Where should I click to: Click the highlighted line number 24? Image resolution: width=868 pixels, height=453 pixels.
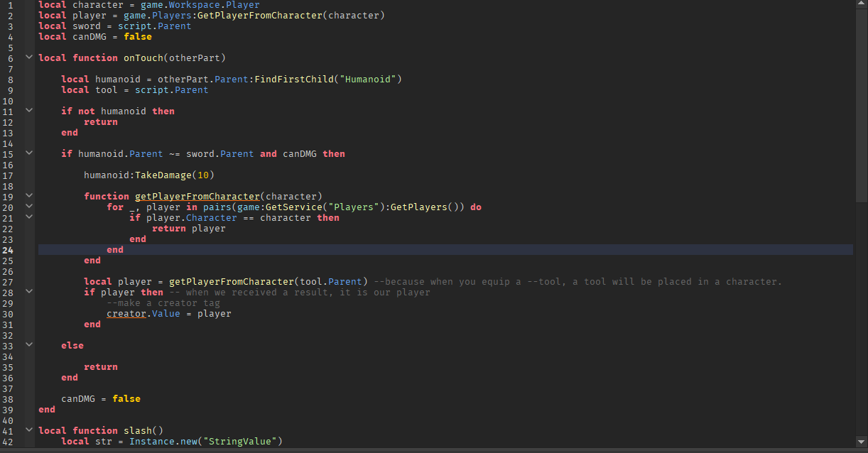click(8, 250)
